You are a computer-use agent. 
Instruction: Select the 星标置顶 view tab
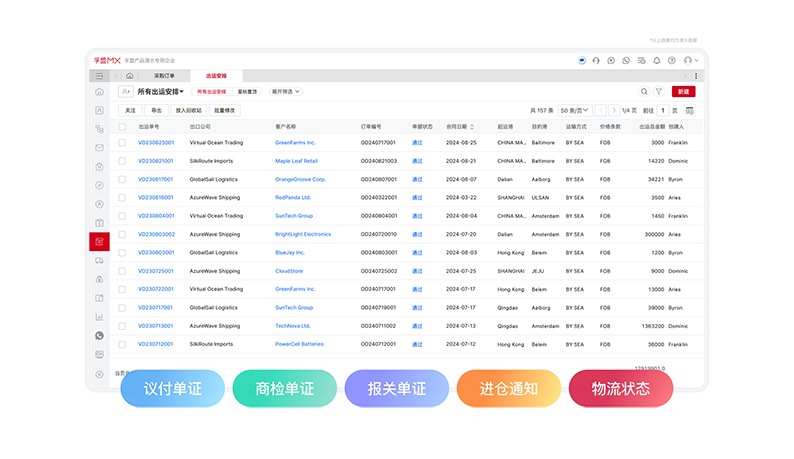coord(247,91)
